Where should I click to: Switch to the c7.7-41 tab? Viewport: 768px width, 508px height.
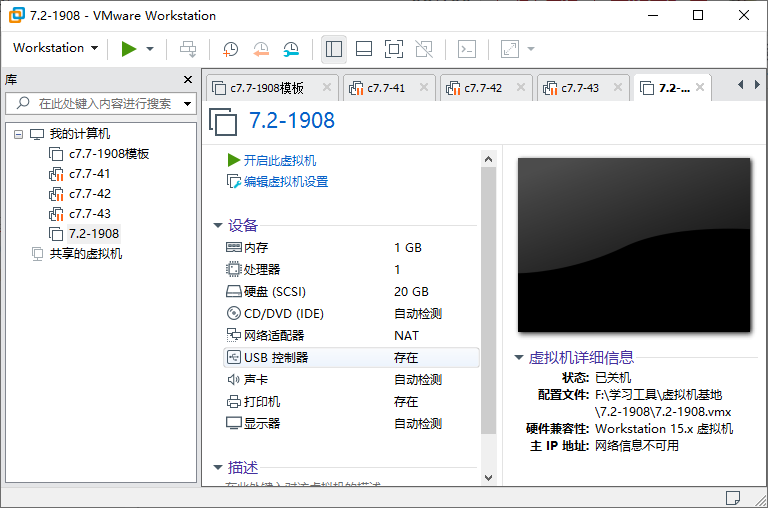385,88
